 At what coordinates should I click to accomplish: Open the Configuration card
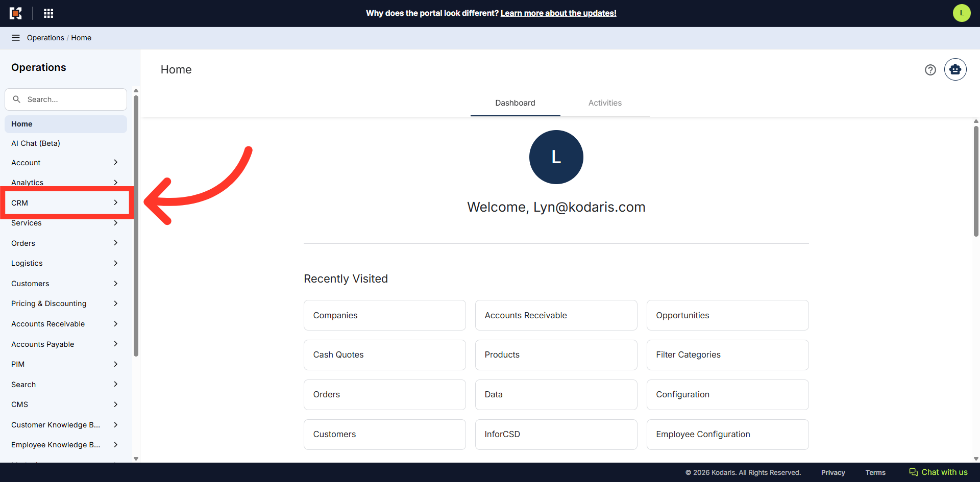tap(728, 395)
